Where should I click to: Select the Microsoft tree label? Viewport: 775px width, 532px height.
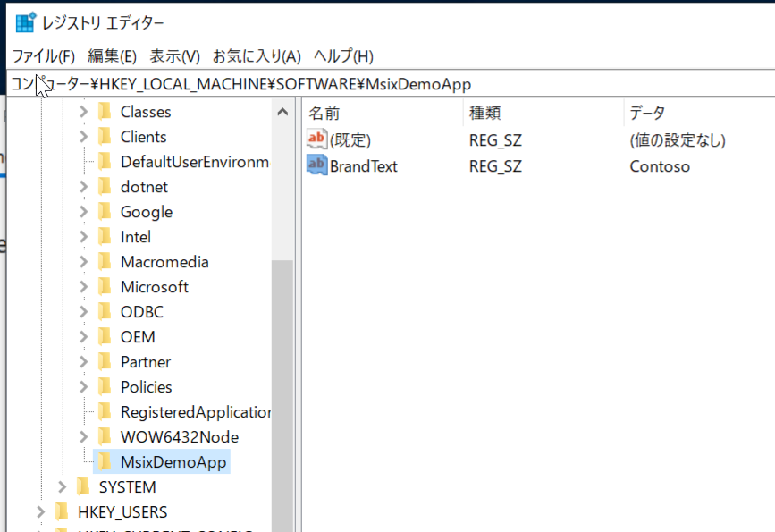click(x=155, y=287)
